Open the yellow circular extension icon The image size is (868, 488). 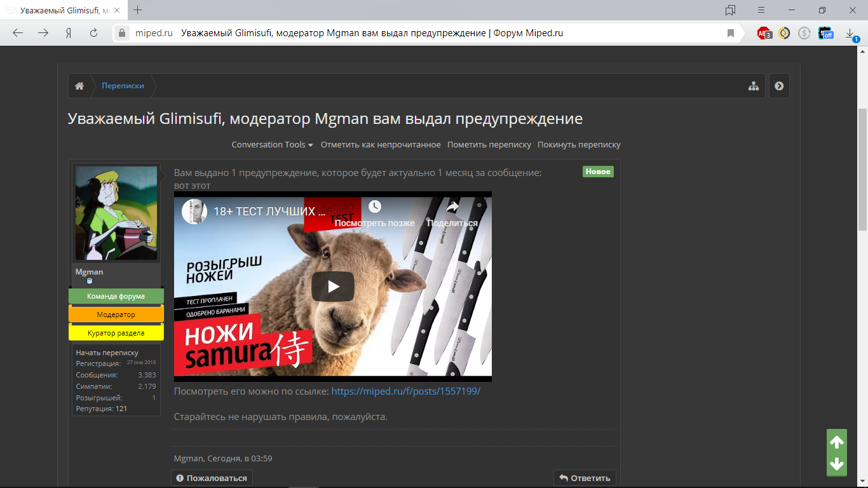tap(785, 33)
